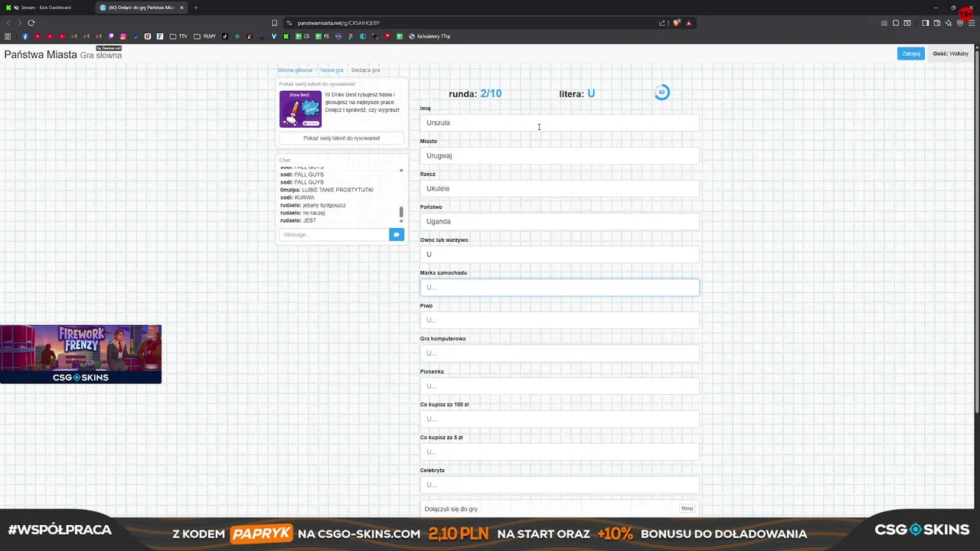Screen dimensions: 980x551
Task: Open the browser hamburger menu
Action: click(972, 23)
